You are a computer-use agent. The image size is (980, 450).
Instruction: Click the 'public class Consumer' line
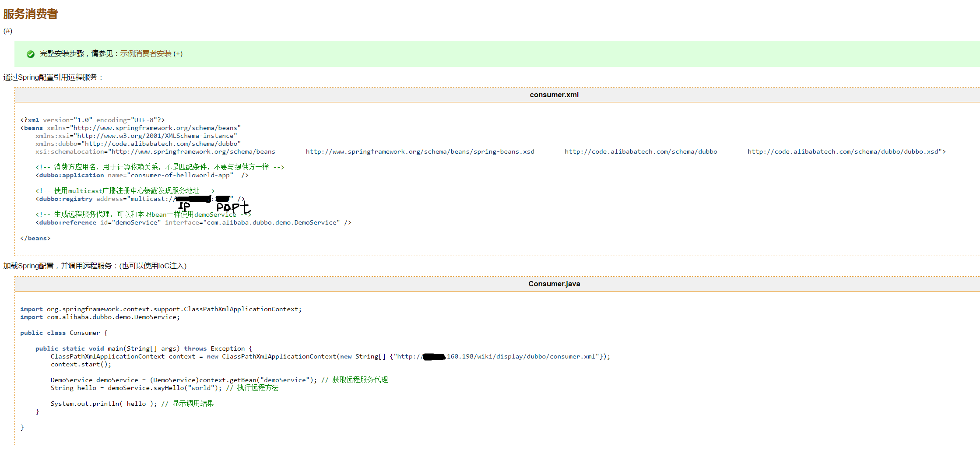63,333
